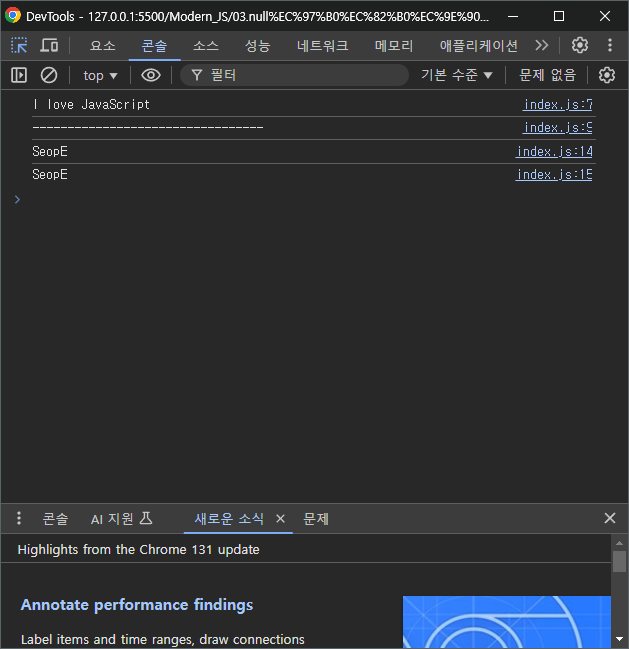
Task: Focus the 필터 input field
Action: tap(294, 75)
